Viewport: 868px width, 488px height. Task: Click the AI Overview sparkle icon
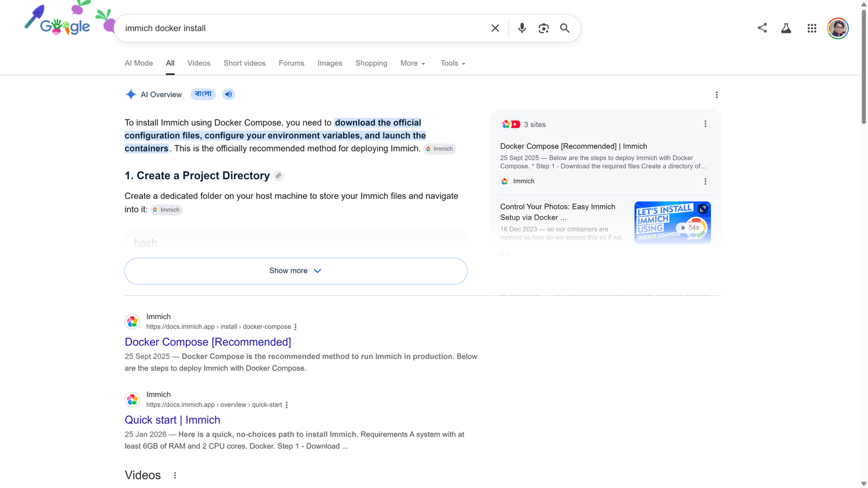131,94
